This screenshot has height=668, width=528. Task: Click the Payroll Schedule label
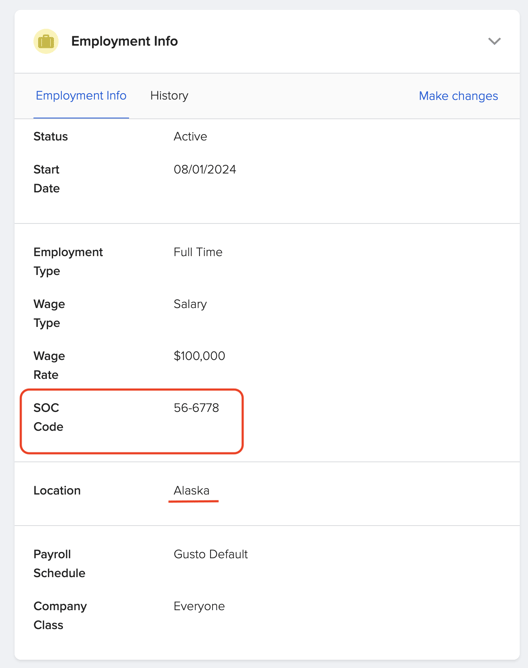[x=59, y=564]
